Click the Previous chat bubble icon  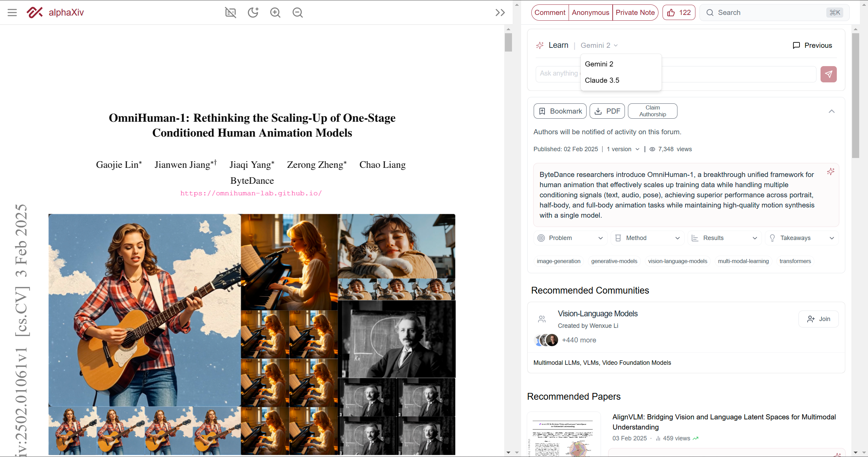796,45
